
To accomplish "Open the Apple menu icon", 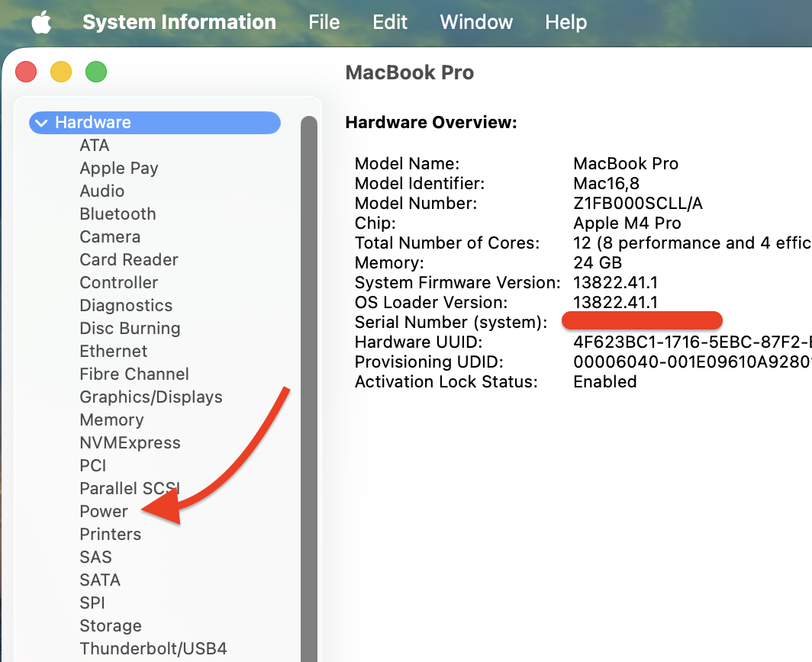I will point(41,23).
